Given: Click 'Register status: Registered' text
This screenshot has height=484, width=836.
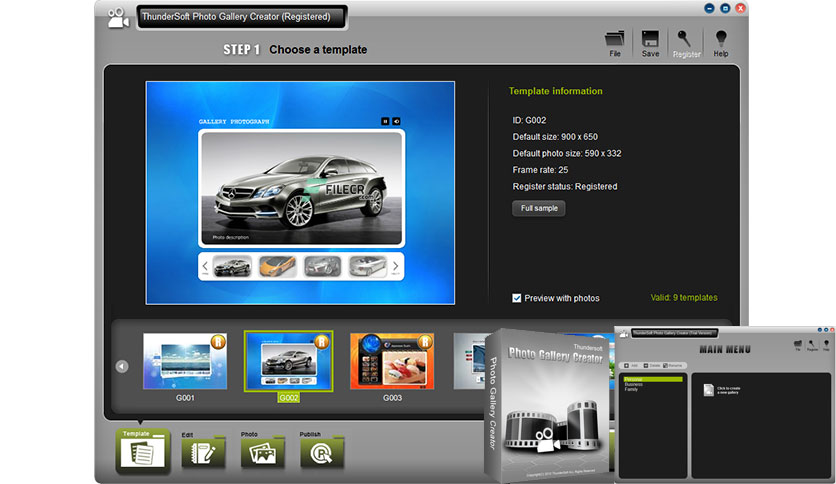Looking at the screenshot, I should [565, 187].
